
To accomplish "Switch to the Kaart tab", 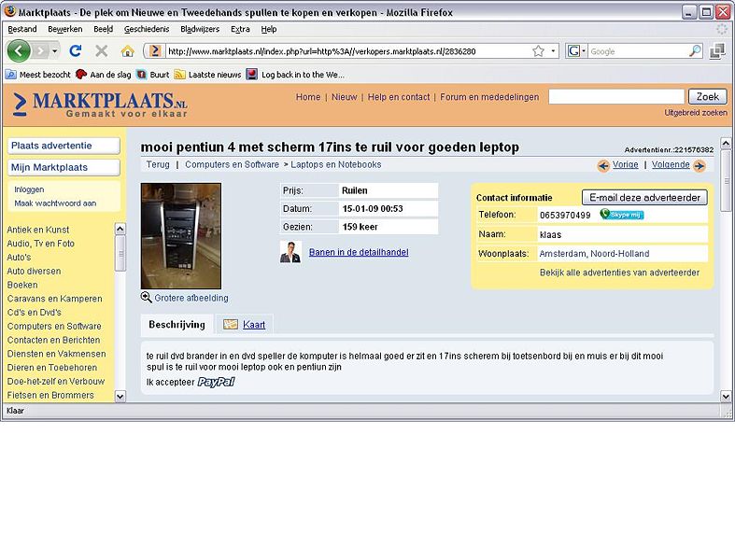I will (x=253, y=325).
